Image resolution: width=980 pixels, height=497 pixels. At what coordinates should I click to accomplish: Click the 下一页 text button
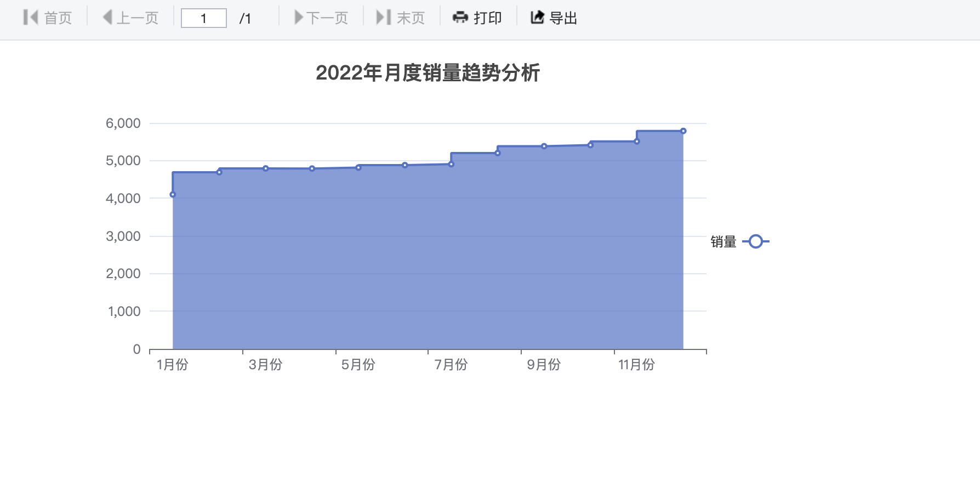tap(327, 18)
